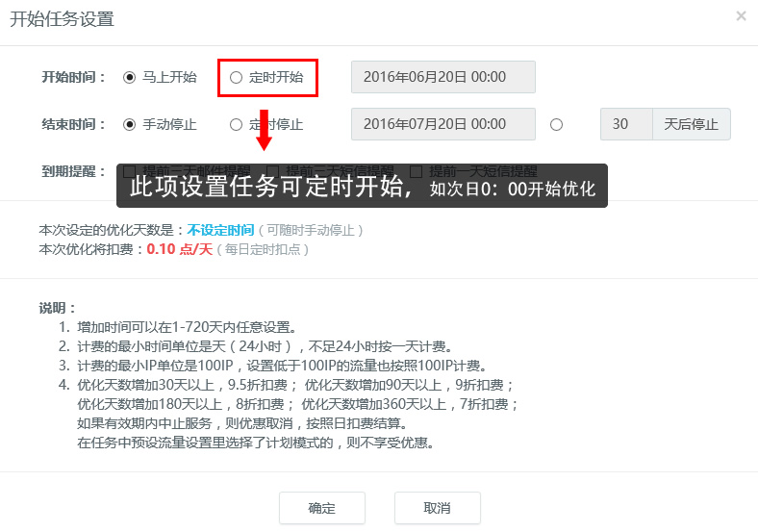Click the 结束时间 label
Viewport: 758px width, 532px height.
pyautogui.click(x=73, y=125)
